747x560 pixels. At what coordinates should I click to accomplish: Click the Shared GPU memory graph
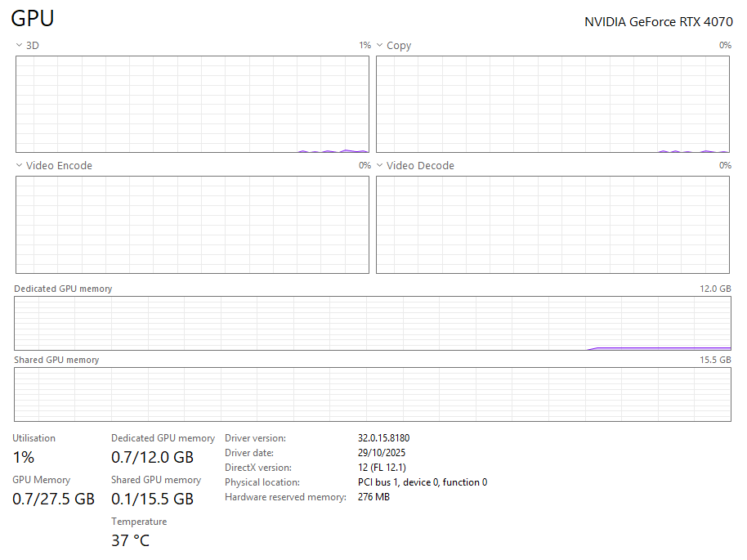[x=373, y=394]
